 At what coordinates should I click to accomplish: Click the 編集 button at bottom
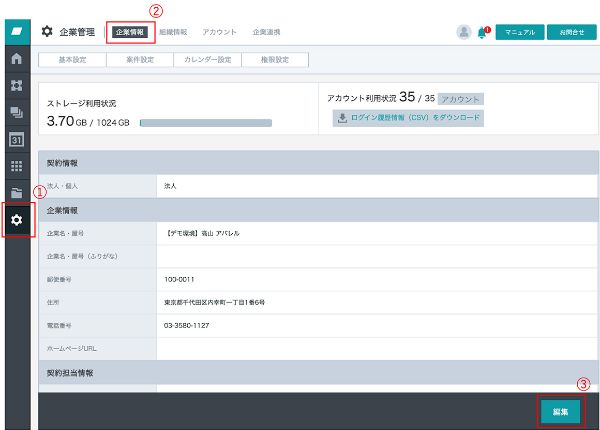(560, 411)
